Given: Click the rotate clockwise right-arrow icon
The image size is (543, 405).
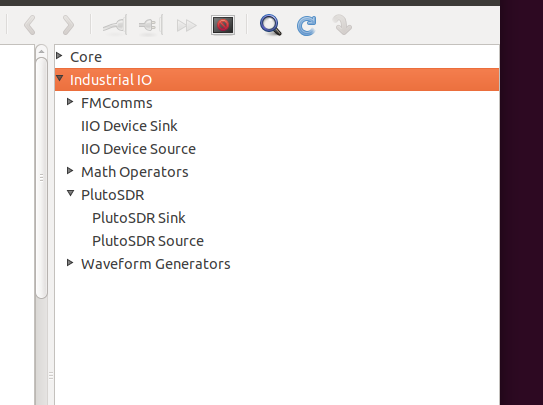Looking at the screenshot, I should click(68, 25).
